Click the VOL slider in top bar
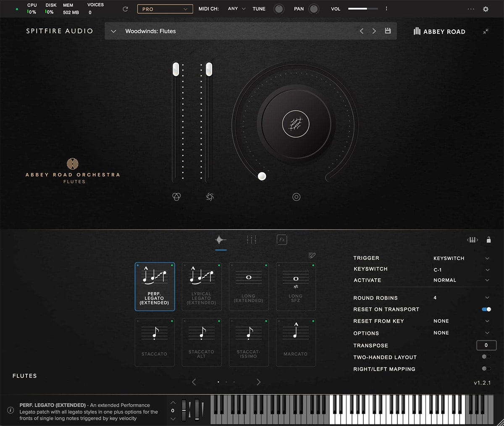The height and width of the screenshot is (426, 504). tap(362, 9)
